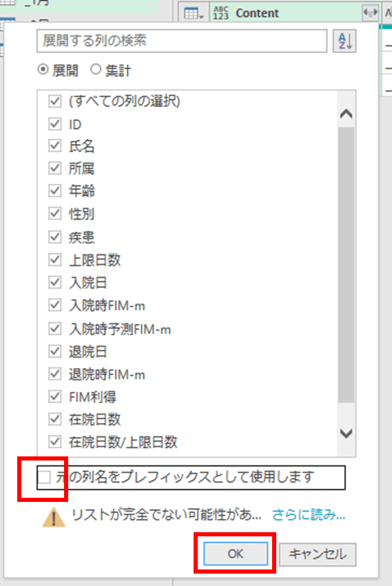Confirm with the OK button
392x586 pixels.
236,554
